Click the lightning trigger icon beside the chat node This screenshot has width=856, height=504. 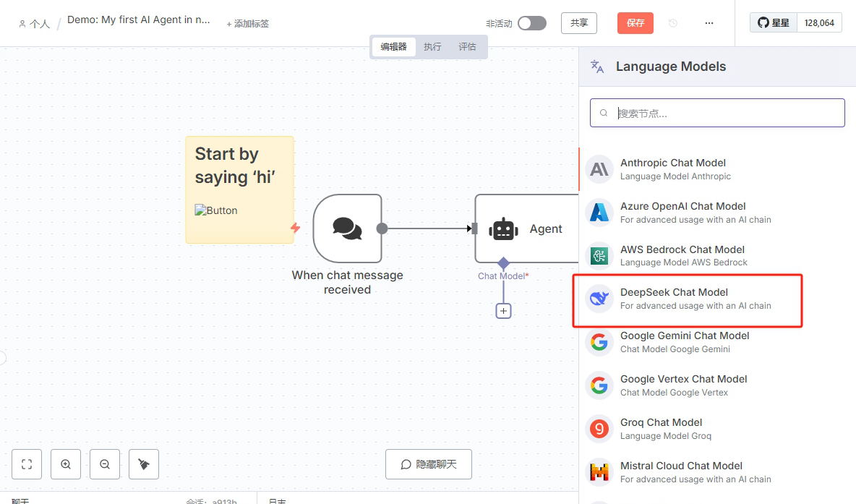point(296,228)
